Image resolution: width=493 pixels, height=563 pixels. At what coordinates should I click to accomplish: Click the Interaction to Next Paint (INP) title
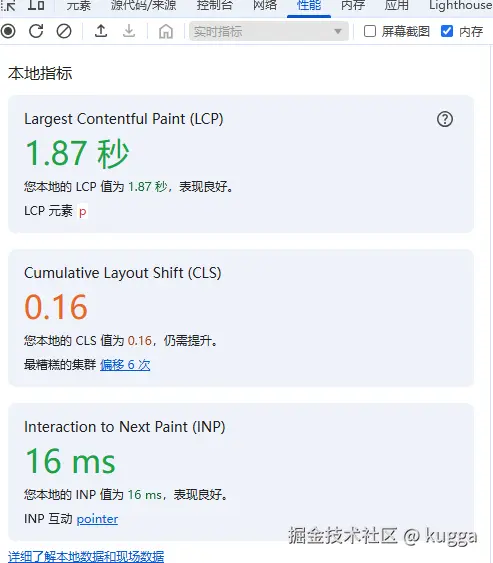pos(125,427)
